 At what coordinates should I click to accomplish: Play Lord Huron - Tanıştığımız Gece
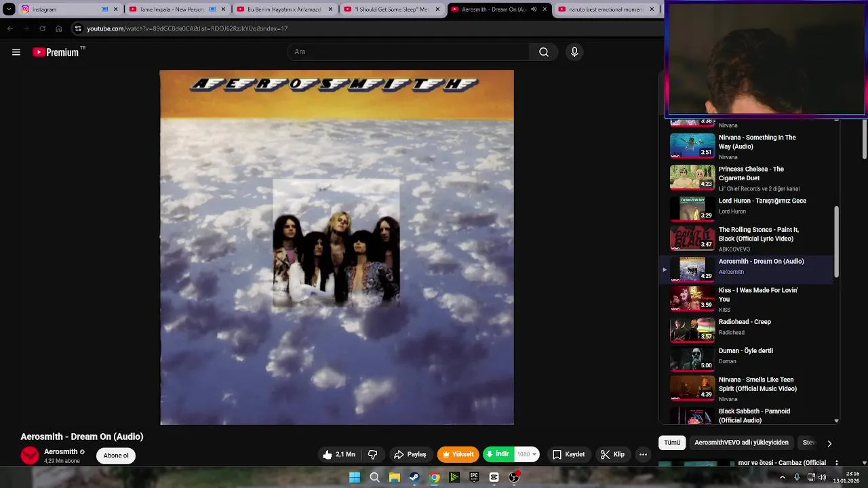[746, 209]
